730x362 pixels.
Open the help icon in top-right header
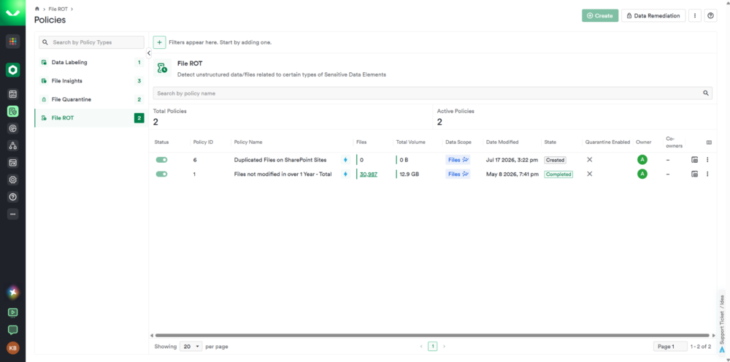pos(710,16)
